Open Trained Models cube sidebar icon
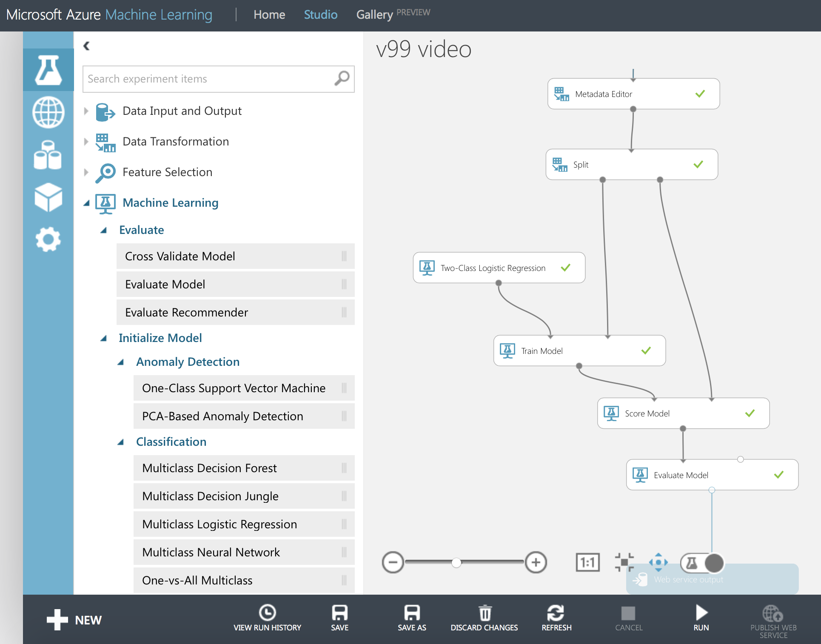This screenshot has width=821, height=644. coord(48,197)
